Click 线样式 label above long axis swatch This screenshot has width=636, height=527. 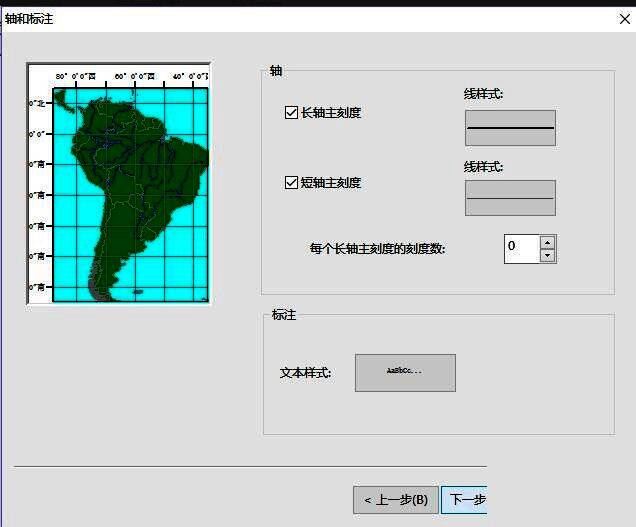[x=483, y=95]
